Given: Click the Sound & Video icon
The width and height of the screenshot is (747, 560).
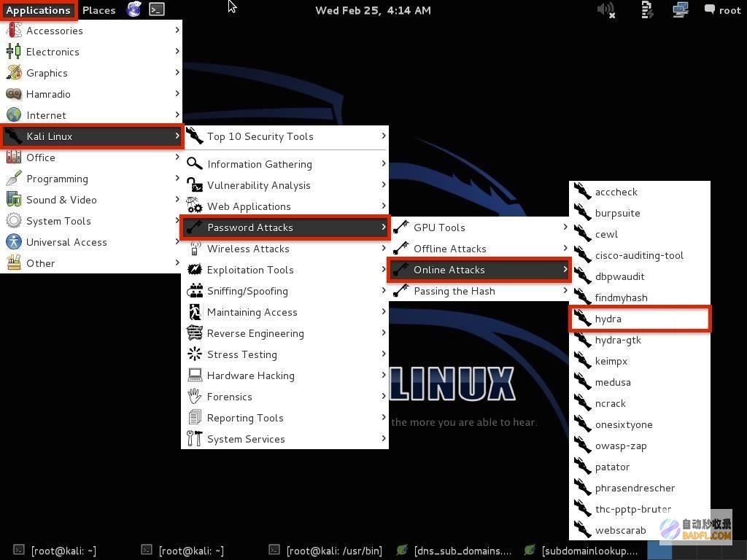Looking at the screenshot, I should (13, 200).
